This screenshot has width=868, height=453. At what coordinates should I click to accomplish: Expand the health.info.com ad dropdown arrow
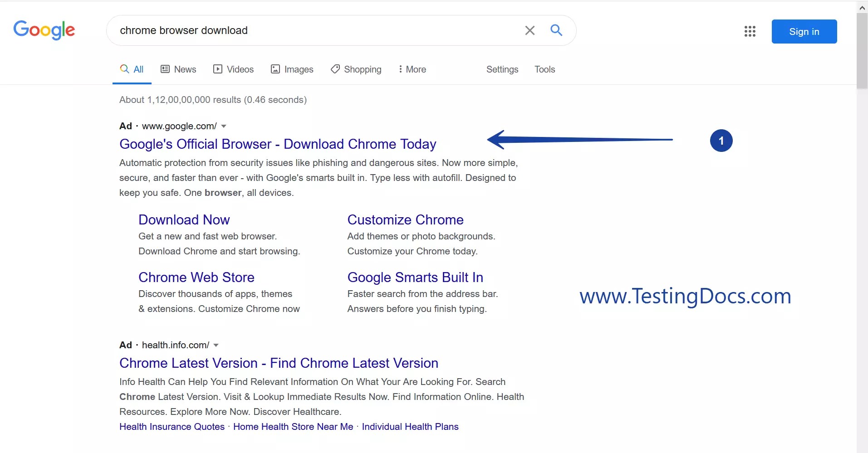216,346
